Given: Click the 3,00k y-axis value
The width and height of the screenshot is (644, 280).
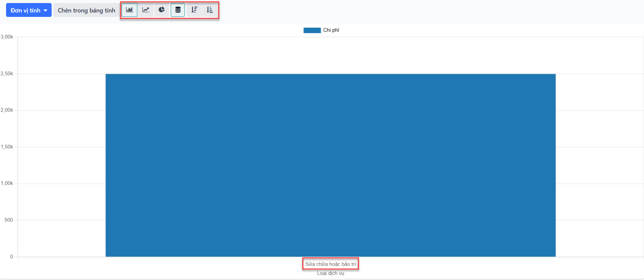Looking at the screenshot, I should tap(7, 37).
